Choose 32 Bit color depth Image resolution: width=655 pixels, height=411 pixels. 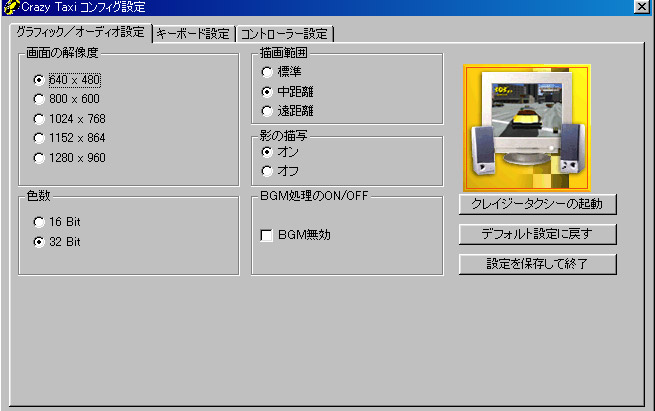tap(39, 241)
